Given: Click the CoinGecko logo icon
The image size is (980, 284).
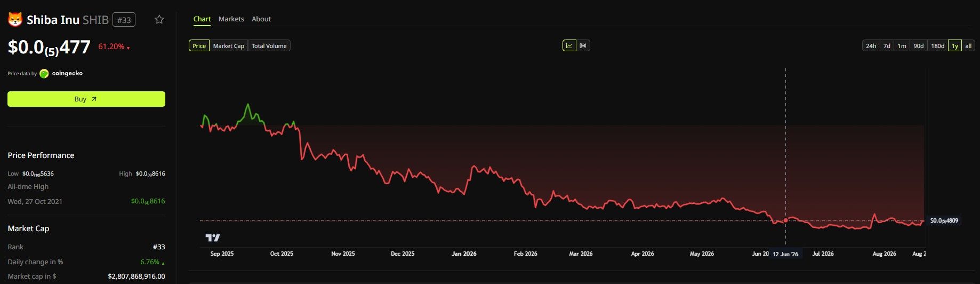Looking at the screenshot, I should coord(44,73).
